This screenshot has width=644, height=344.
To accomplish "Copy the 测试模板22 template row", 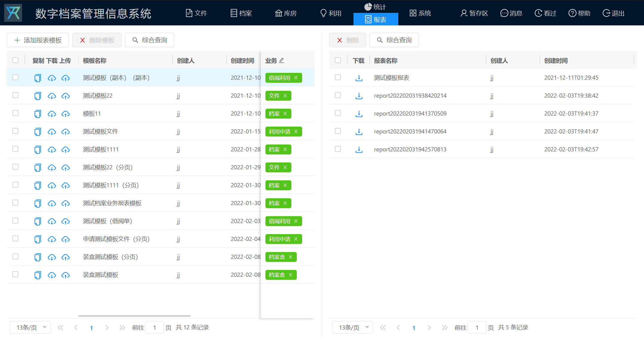I will click(x=38, y=96).
